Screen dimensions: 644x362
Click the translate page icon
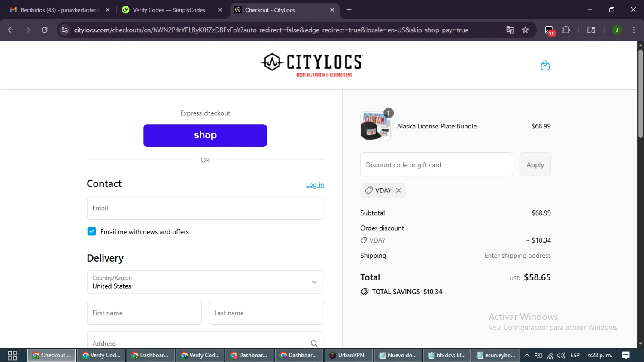click(x=510, y=30)
